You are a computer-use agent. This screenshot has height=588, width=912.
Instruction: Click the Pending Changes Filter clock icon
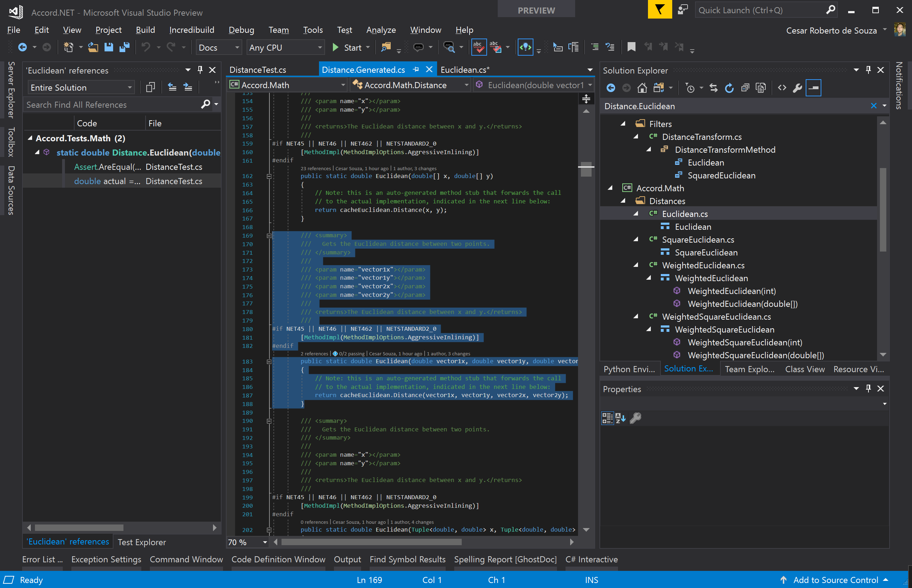[690, 88]
